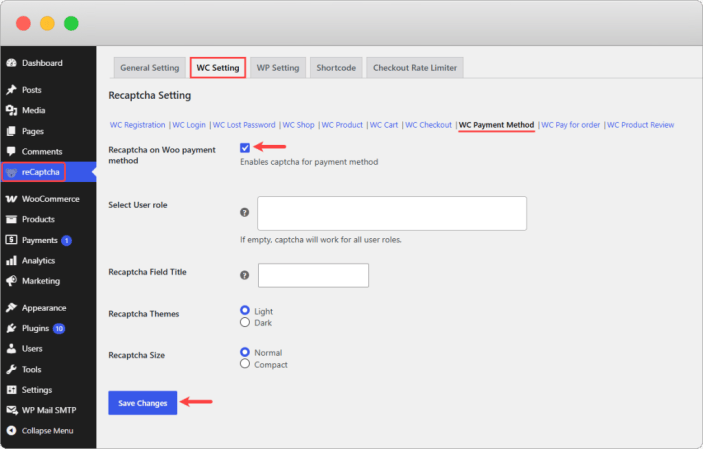Save Changes button click
This screenshot has width=703, height=449.
143,403
